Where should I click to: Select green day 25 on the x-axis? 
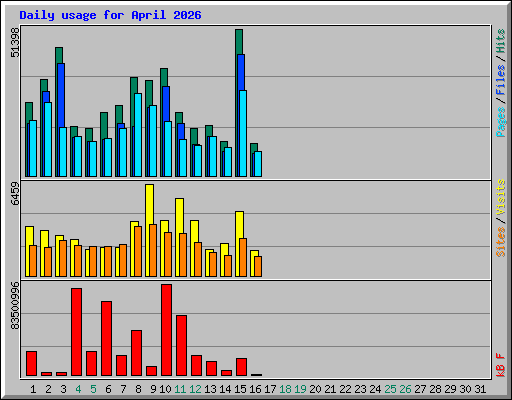pyautogui.click(x=390, y=389)
